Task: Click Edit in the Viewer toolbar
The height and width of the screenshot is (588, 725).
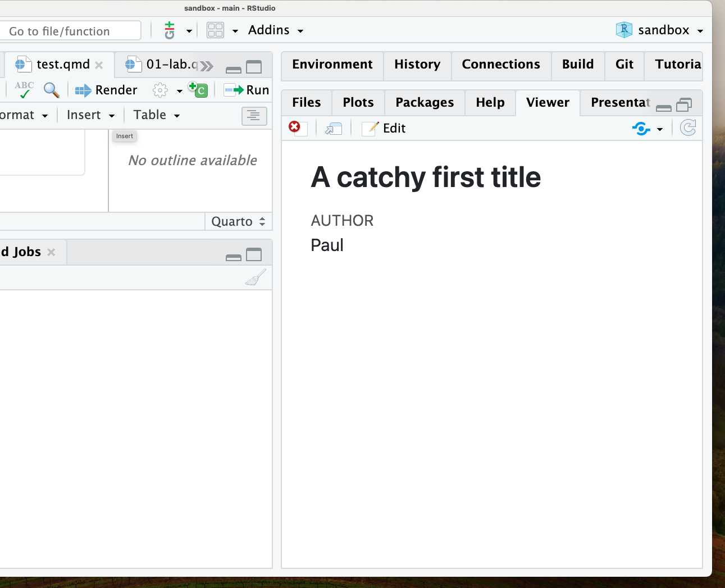Action: [385, 129]
